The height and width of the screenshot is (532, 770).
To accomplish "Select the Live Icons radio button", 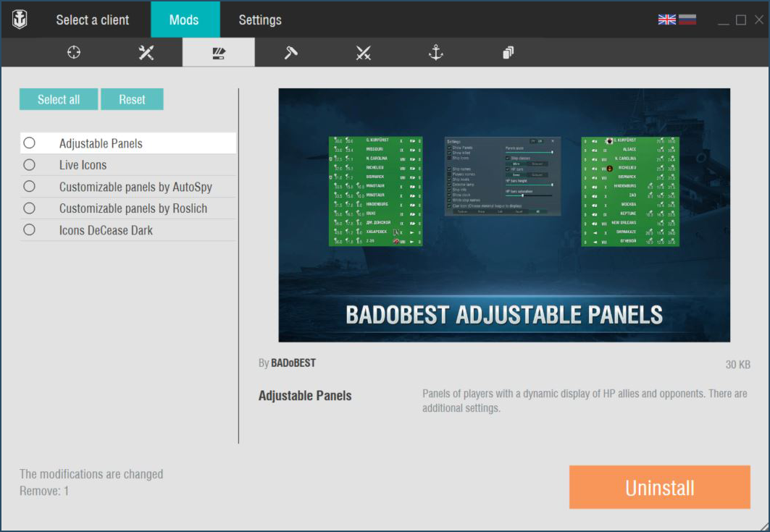I will click(30, 164).
